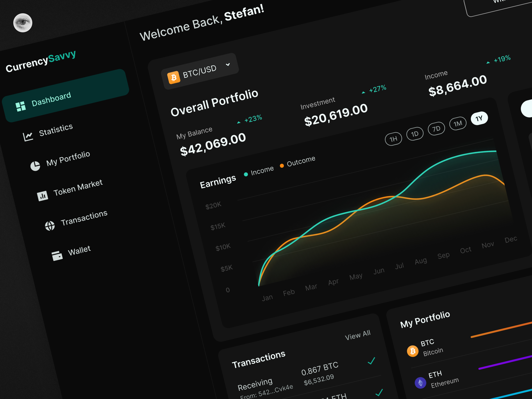The width and height of the screenshot is (532, 399).
Task: Click the Bitcoin coin icon in My Portfolio
Action: click(x=413, y=351)
